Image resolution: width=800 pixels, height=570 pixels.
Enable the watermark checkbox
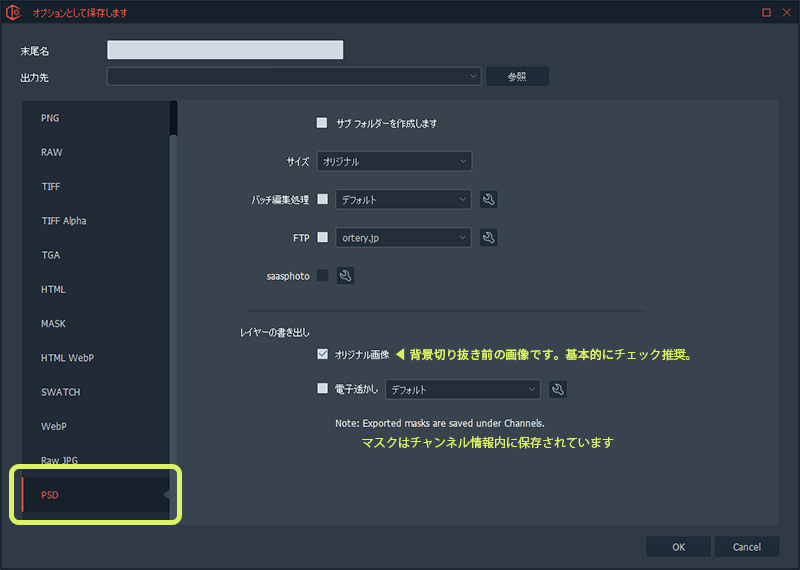[322, 389]
